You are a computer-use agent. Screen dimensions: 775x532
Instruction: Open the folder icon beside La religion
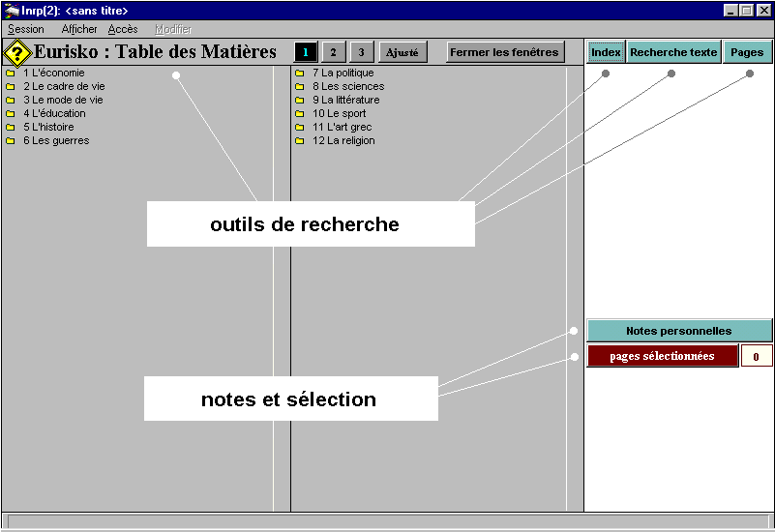(300, 141)
